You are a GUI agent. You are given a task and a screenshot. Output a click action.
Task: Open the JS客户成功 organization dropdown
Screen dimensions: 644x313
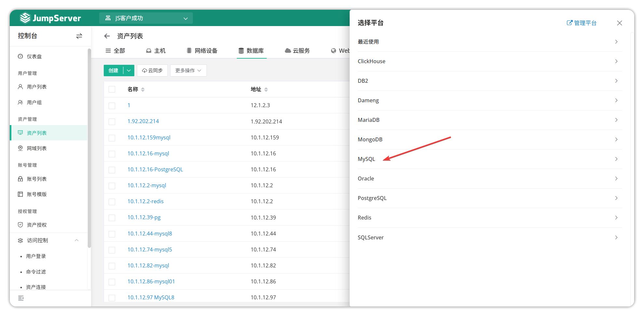pyautogui.click(x=146, y=18)
